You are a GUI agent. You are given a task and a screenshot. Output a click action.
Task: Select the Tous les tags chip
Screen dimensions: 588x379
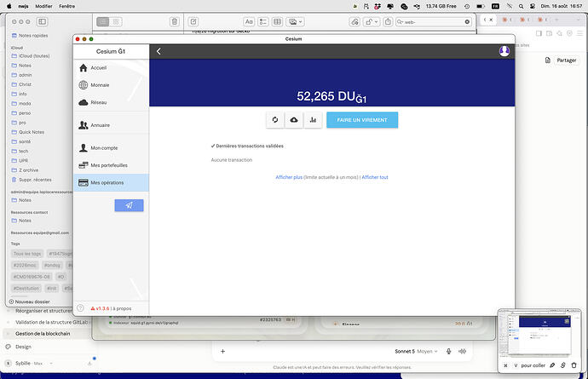click(27, 254)
